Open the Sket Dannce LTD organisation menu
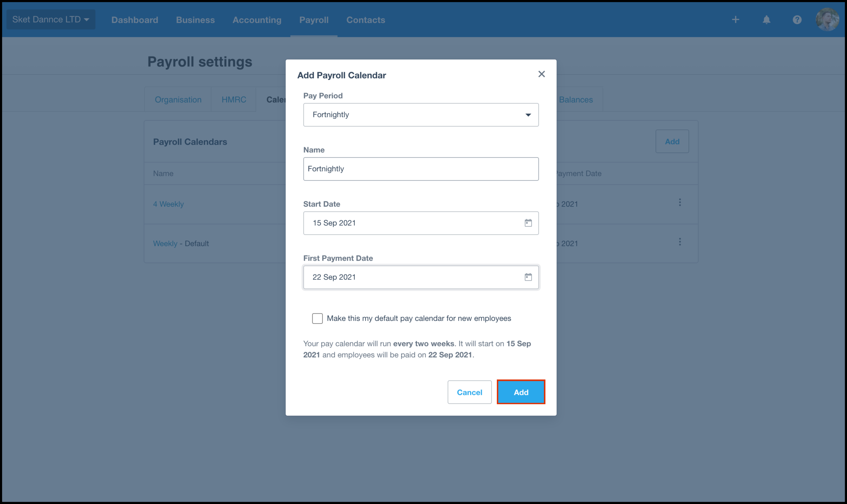847x504 pixels. coord(51,19)
